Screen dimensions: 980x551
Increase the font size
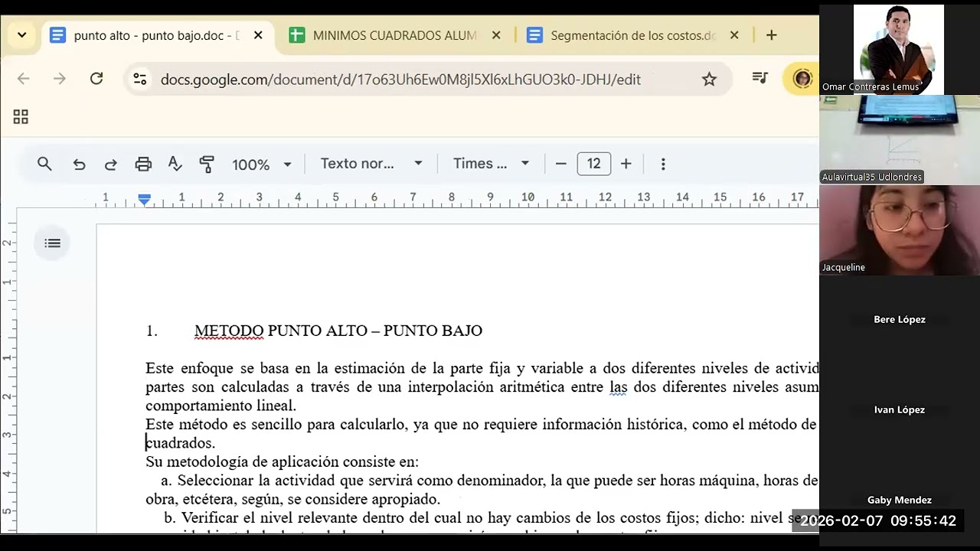(x=626, y=164)
